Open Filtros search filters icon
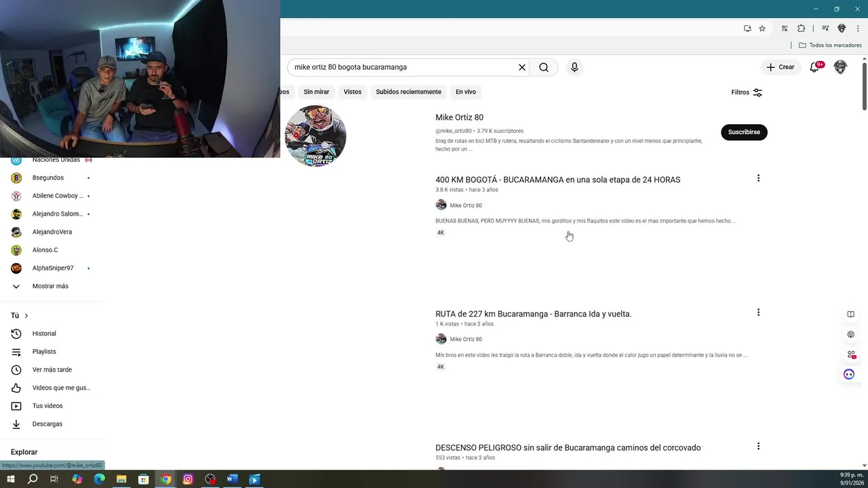 pos(757,92)
